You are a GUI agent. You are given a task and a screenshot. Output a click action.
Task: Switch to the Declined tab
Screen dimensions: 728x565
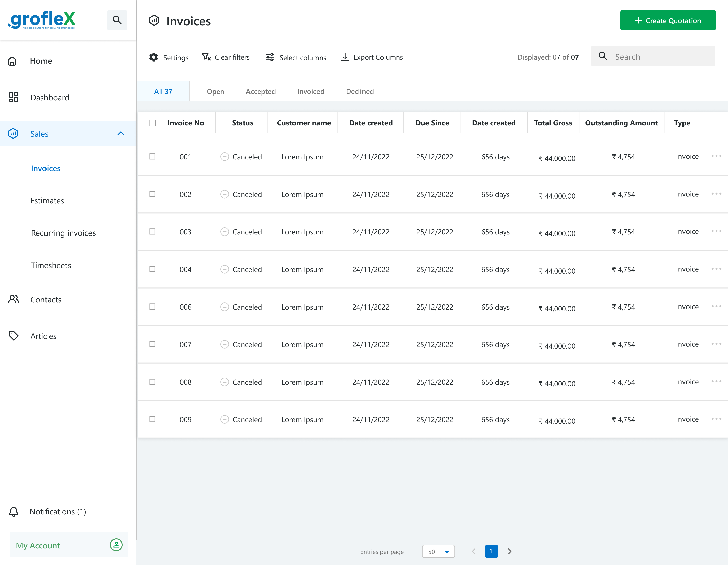(x=359, y=91)
